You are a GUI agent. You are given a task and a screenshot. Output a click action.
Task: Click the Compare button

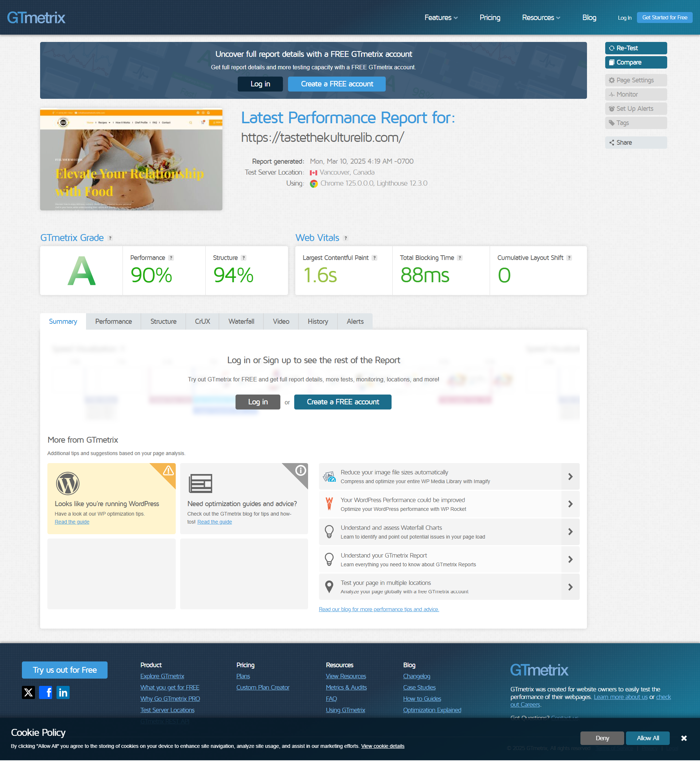point(635,62)
